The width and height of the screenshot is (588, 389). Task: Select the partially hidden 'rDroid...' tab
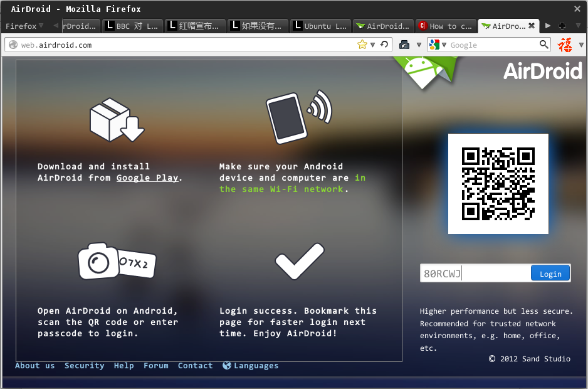point(81,26)
